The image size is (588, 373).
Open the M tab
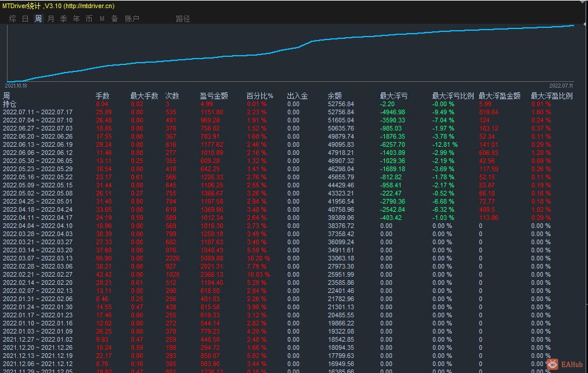pos(102,19)
